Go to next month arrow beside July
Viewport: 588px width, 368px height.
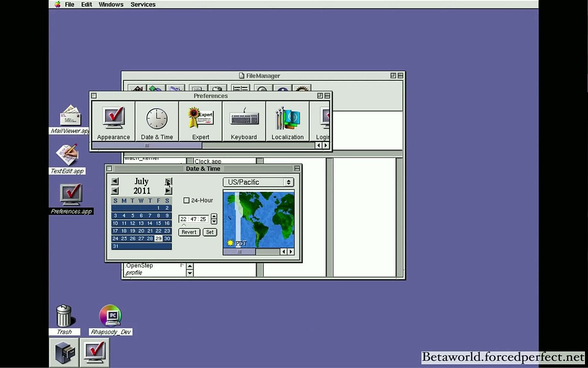[x=168, y=182]
